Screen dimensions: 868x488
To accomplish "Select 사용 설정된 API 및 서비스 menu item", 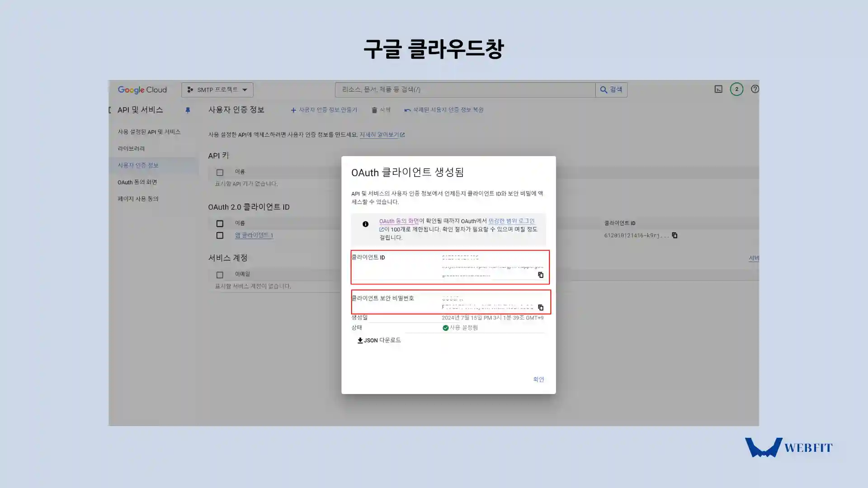I will (149, 132).
